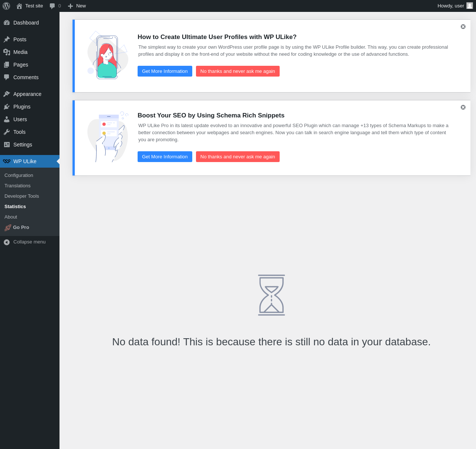Open the Dashboard menu
Viewport: 476px width, 449px height.
click(x=30, y=23)
